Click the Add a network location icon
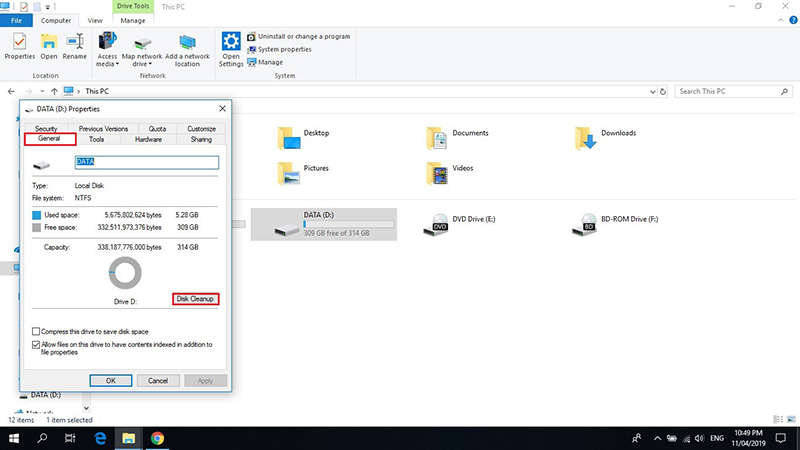 pyautogui.click(x=189, y=47)
